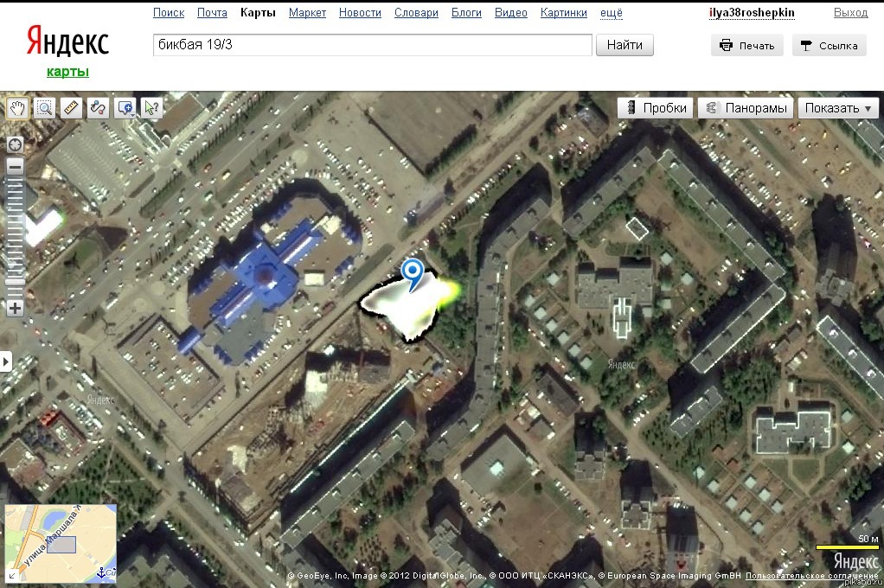This screenshot has width=884, height=588.
Task: Zoom out with the minus button
Action: 15,167
